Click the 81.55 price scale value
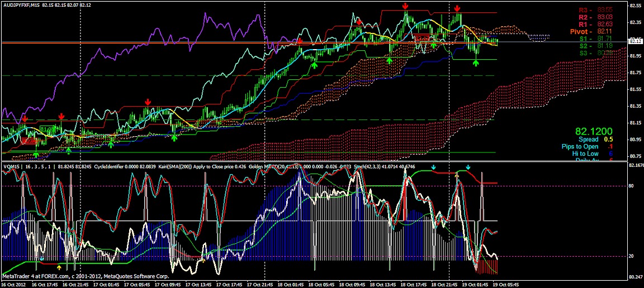Image resolution: width=644 pixels, height=288 pixels. pyautogui.click(x=636, y=89)
